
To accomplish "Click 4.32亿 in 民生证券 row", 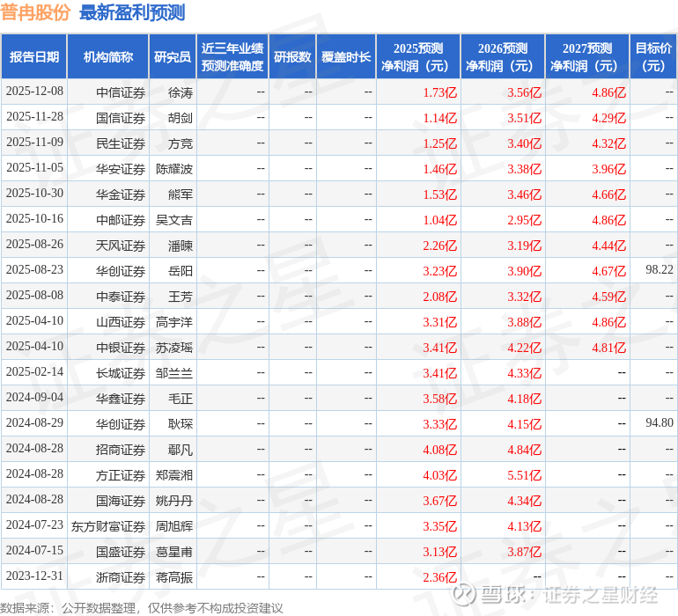I will (608, 143).
